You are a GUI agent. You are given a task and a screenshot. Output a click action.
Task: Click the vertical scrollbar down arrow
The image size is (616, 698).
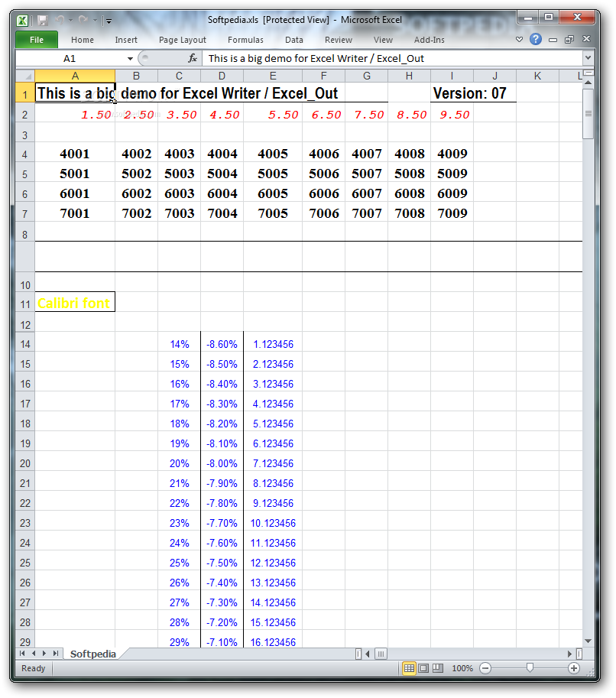click(x=588, y=641)
